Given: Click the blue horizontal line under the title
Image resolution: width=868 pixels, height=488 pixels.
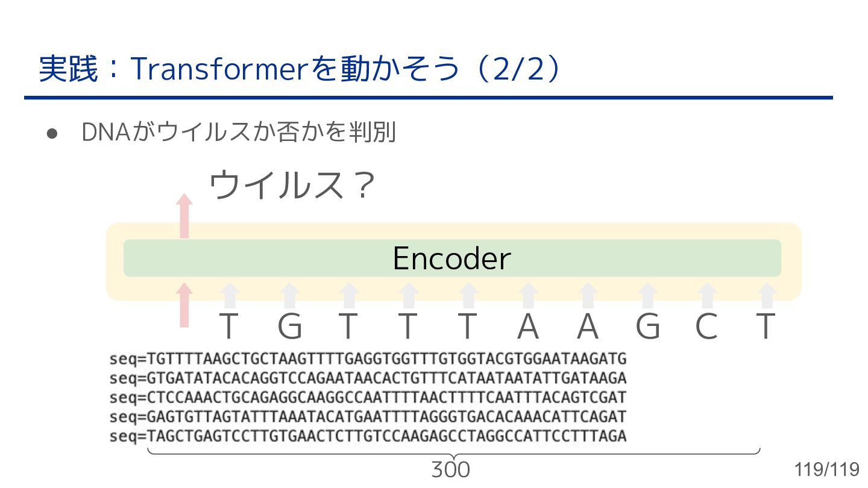Looking at the screenshot, I should click(x=428, y=98).
